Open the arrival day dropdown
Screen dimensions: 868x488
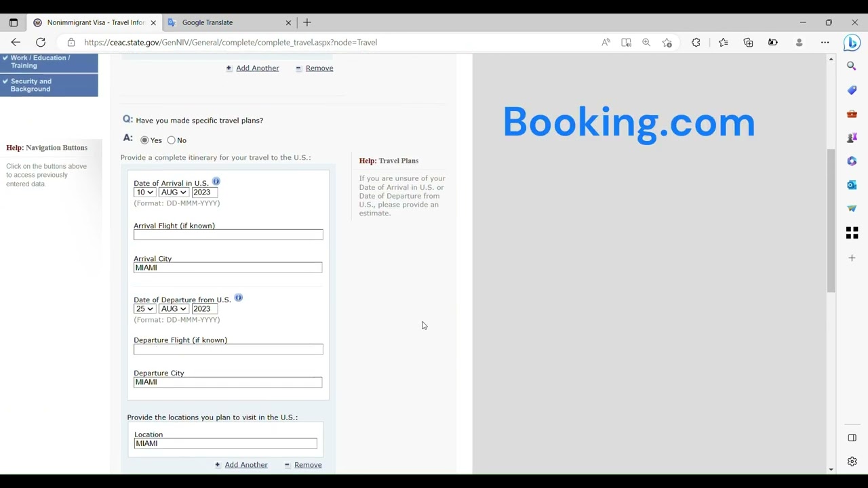pyautogui.click(x=145, y=192)
